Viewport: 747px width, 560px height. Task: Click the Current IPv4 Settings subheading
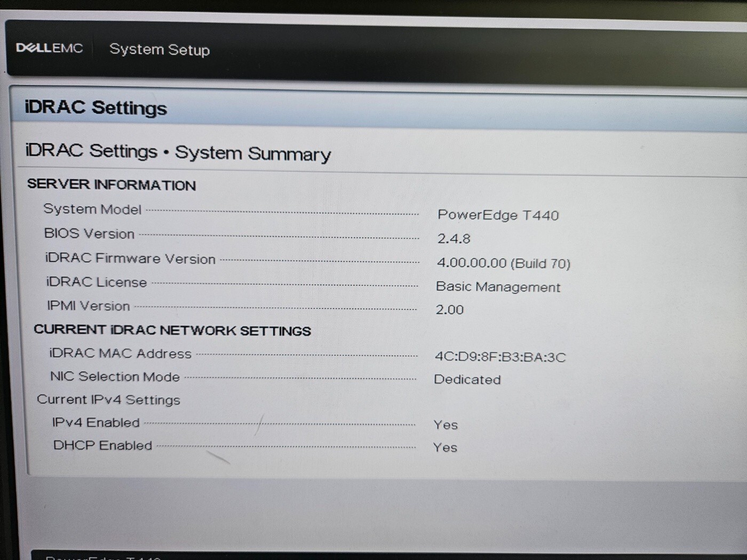click(109, 399)
